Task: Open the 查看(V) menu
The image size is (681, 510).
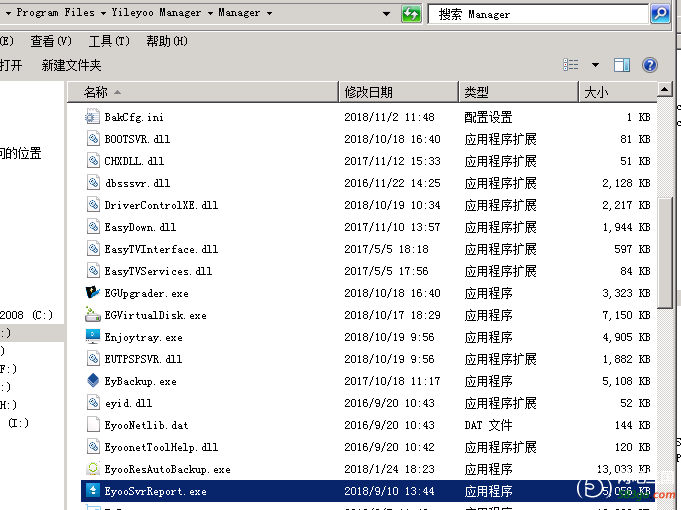Action: [51, 41]
